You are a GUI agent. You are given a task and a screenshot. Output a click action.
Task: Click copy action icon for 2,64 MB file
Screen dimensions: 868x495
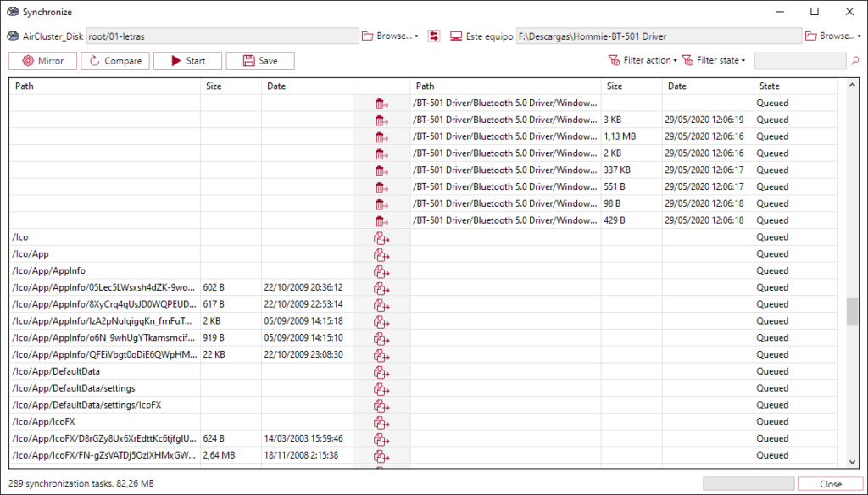(x=381, y=455)
